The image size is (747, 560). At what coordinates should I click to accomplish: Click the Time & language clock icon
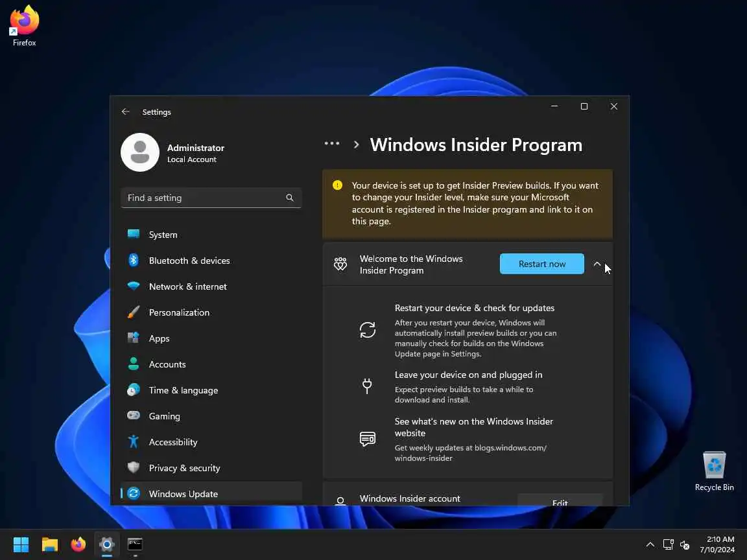(134, 390)
